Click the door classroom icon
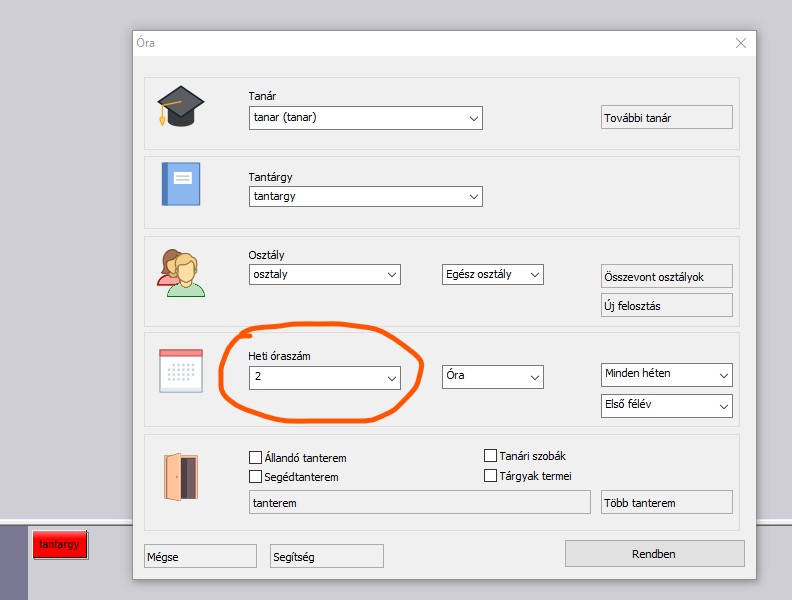The height and width of the screenshot is (600, 792). click(181, 477)
